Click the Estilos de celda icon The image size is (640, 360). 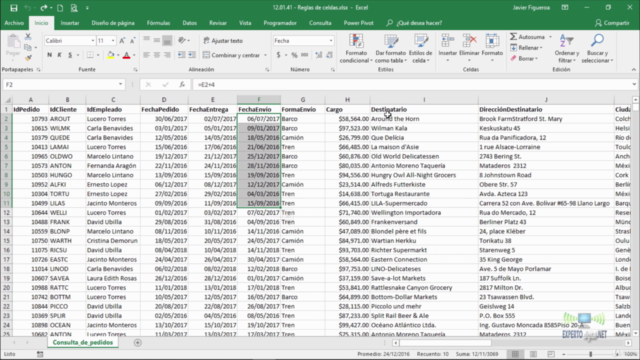click(420, 41)
